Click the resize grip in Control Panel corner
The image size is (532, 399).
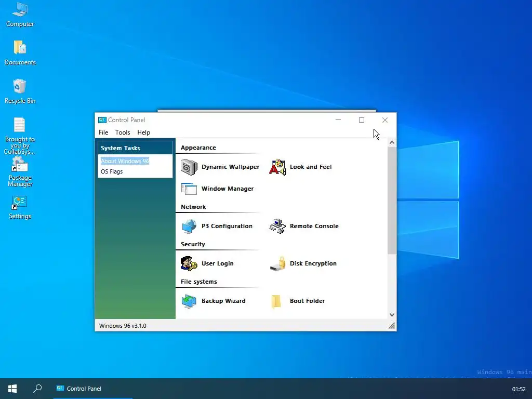392,326
